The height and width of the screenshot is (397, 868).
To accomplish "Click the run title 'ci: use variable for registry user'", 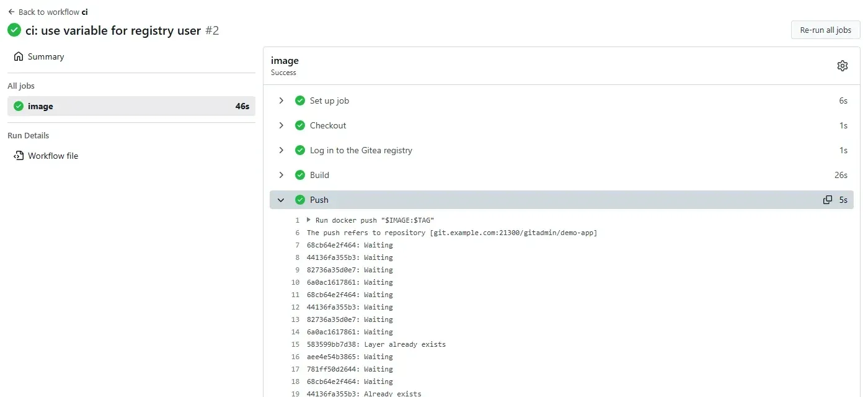I will (x=113, y=30).
